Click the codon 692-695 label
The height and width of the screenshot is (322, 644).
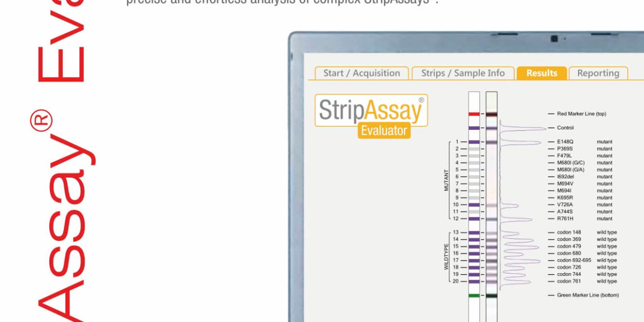click(574, 260)
